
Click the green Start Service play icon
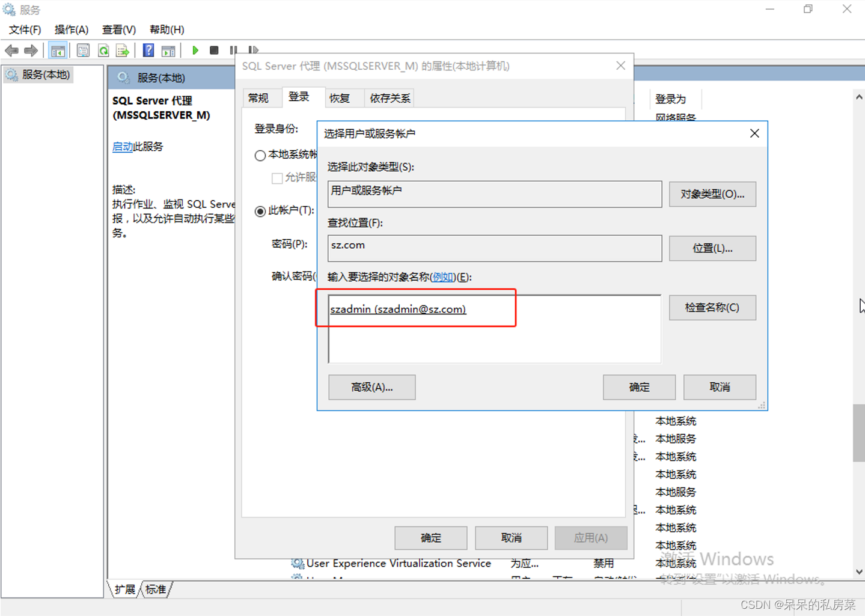point(195,50)
